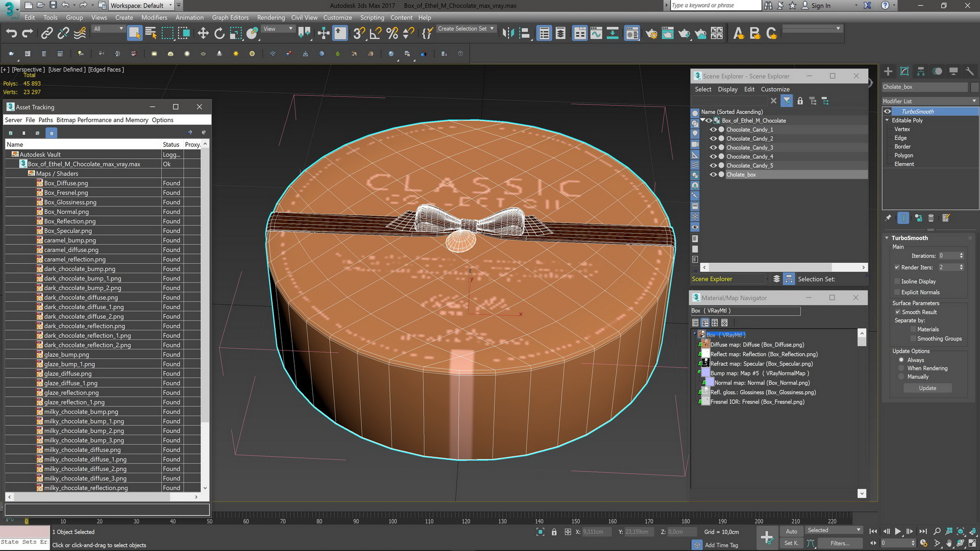The height and width of the screenshot is (551, 980).
Task: Enable the Explicit Normals checkbox
Action: tap(897, 292)
